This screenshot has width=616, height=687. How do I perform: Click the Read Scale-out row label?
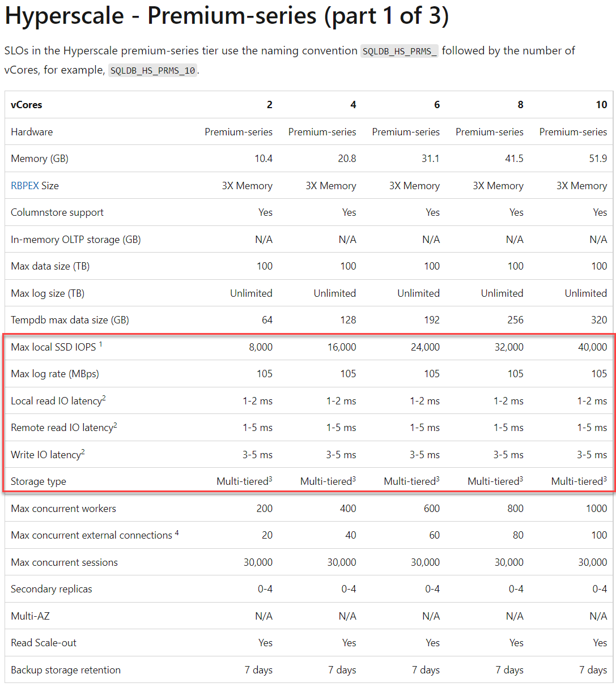pos(44,643)
